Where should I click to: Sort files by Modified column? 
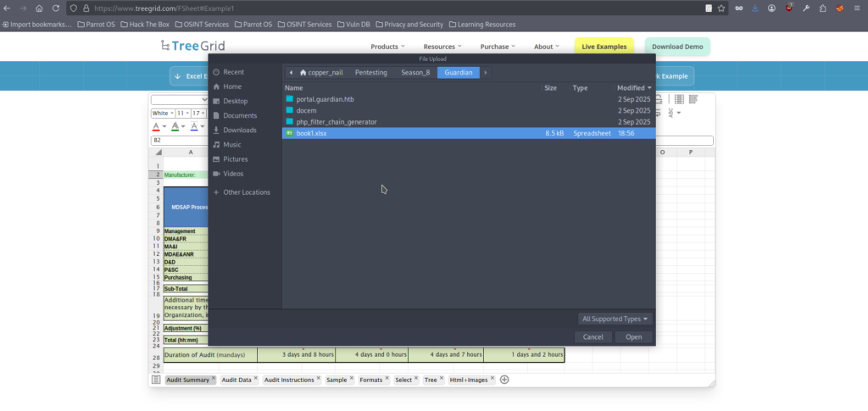tap(633, 87)
